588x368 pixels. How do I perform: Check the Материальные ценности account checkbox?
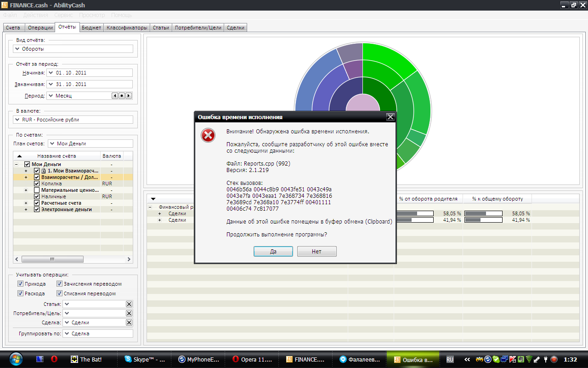coord(37,190)
